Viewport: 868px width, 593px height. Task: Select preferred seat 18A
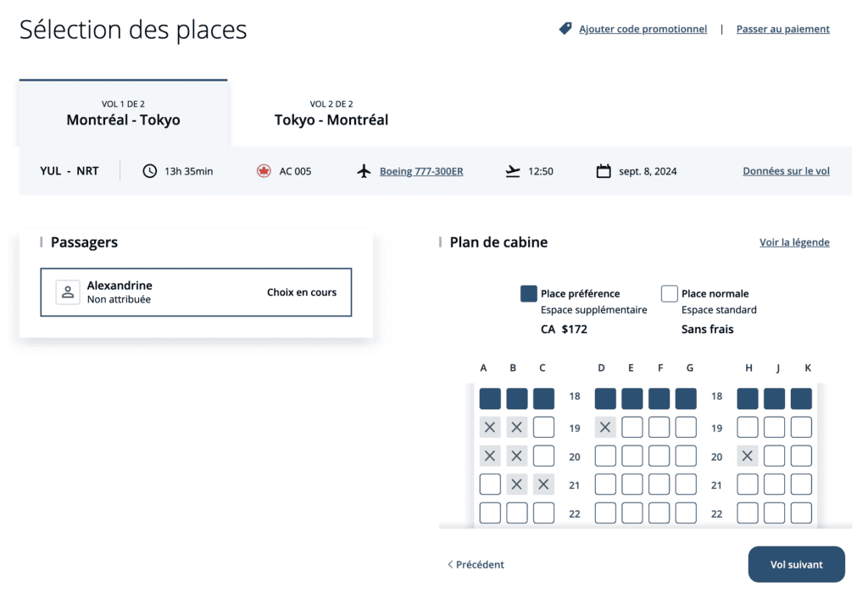tap(490, 399)
